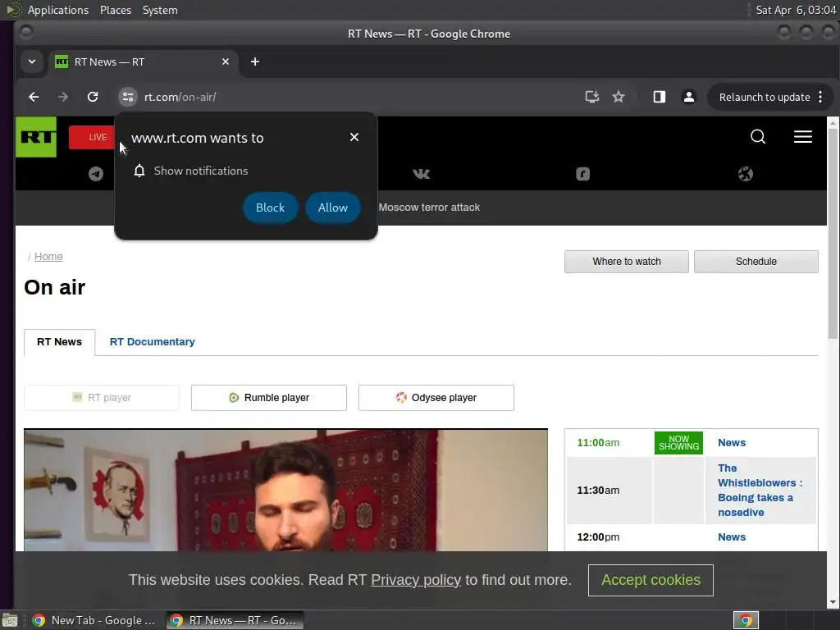840x630 pixels.
Task: Click the Chrome icon in system tray
Action: [x=745, y=620]
